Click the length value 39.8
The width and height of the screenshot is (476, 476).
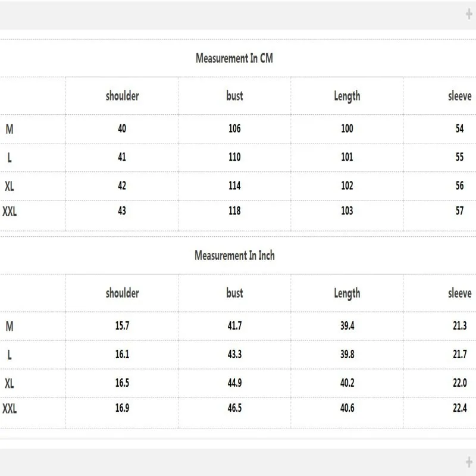coord(347,354)
